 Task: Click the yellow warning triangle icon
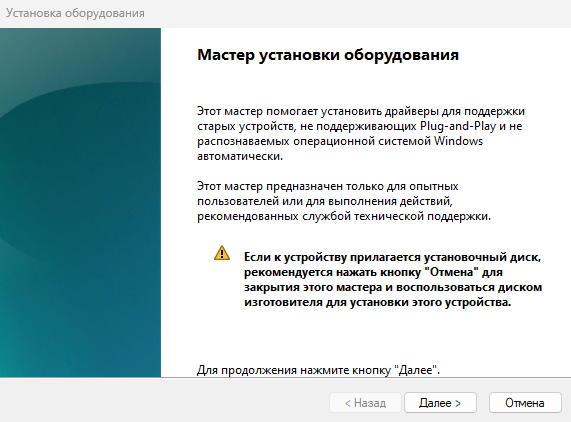point(222,253)
